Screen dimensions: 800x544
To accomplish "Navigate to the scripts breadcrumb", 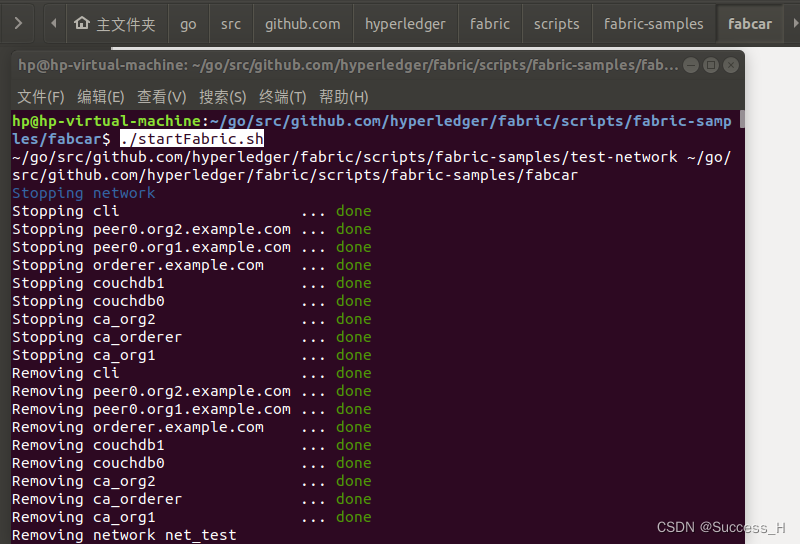I will (557, 24).
